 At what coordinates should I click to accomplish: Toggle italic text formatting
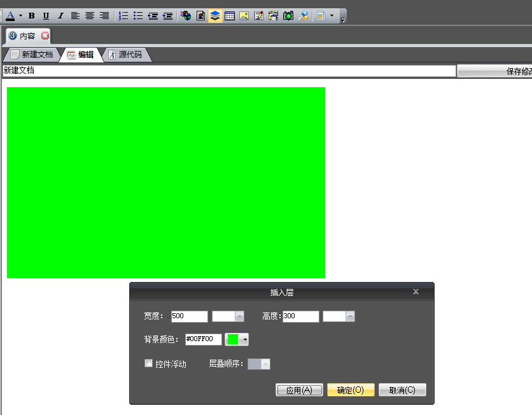(60, 16)
